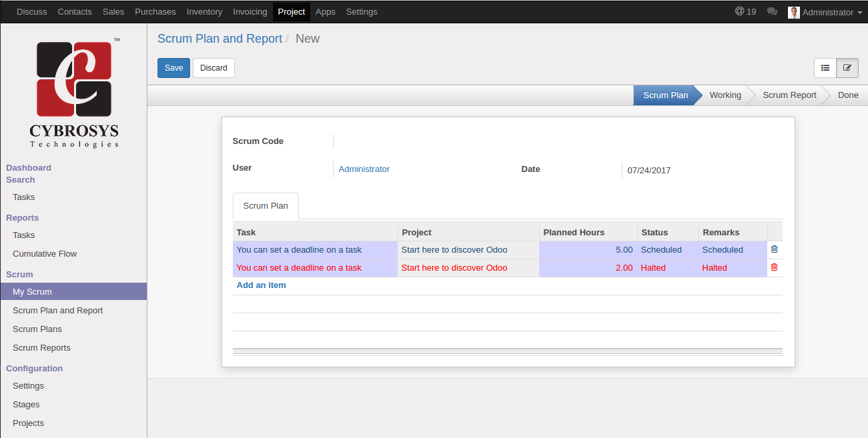Delete the Halted task row with trash icon
Image resolution: width=868 pixels, height=438 pixels.
pos(774,267)
